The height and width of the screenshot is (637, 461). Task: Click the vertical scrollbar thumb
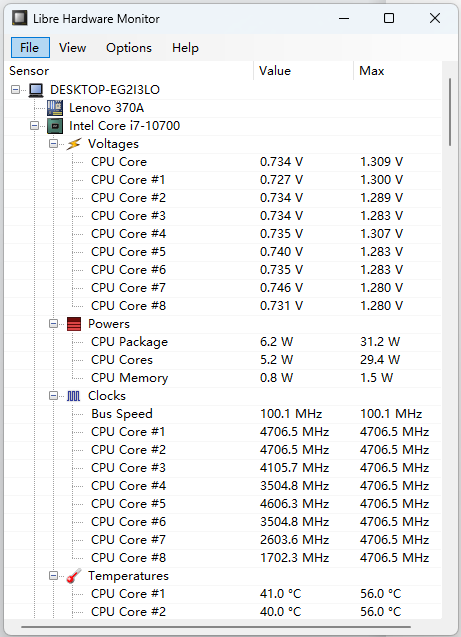(x=450, y=112)
